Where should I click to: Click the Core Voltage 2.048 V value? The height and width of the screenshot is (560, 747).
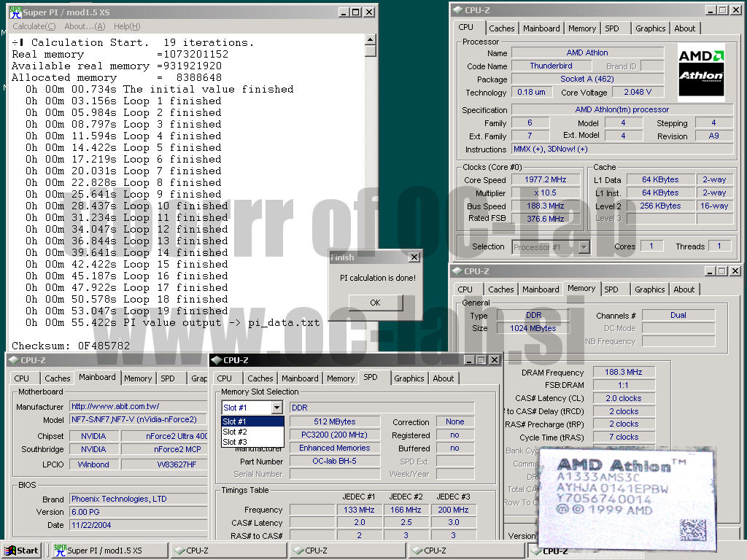coord(638,92)
